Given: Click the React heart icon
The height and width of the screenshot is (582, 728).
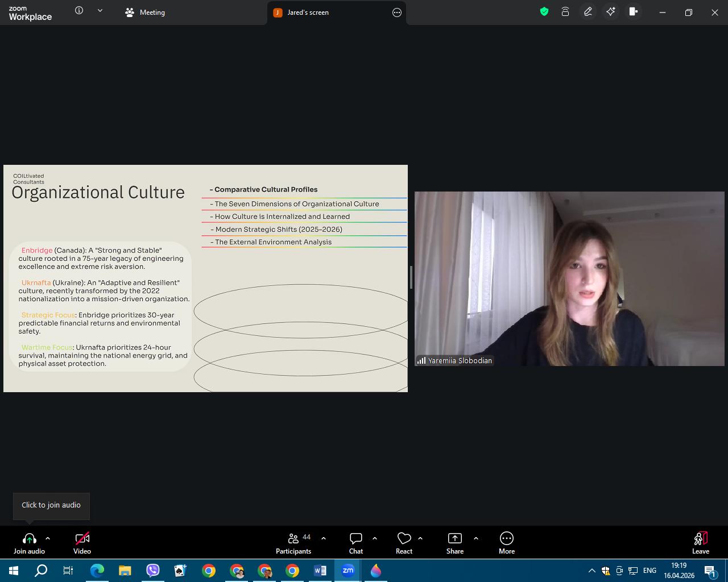Looking at the screenshot, I should (404, 543).
